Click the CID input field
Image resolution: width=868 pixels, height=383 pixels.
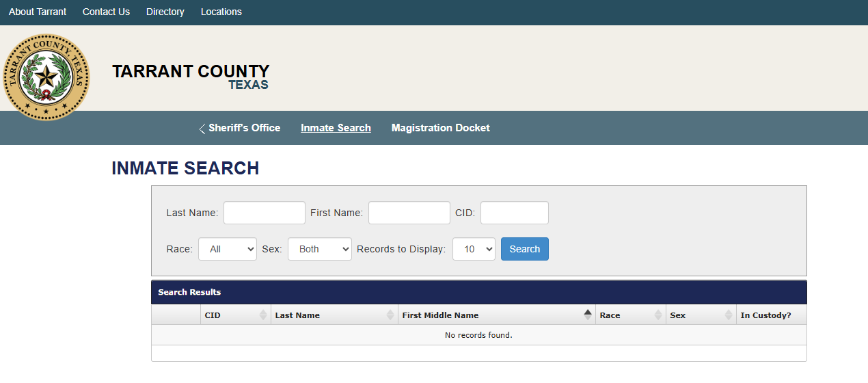click(515, 213)
